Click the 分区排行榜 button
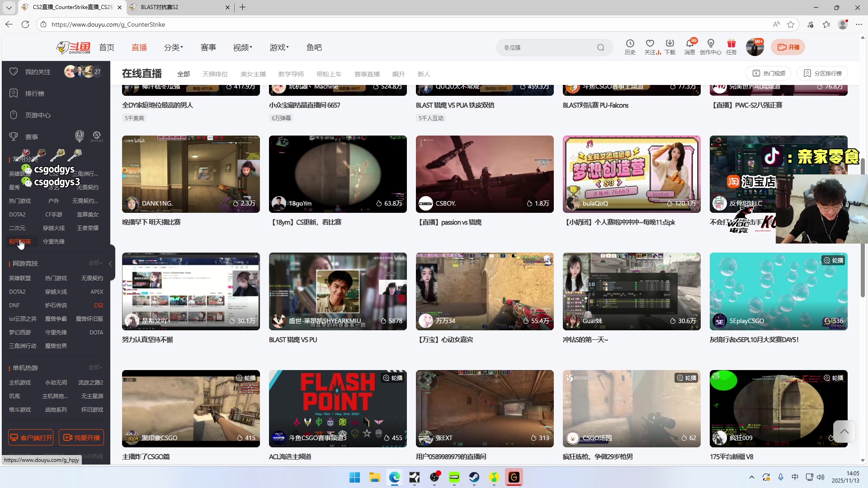This screenshot has height=488, width=868. (x=822, y=73)
